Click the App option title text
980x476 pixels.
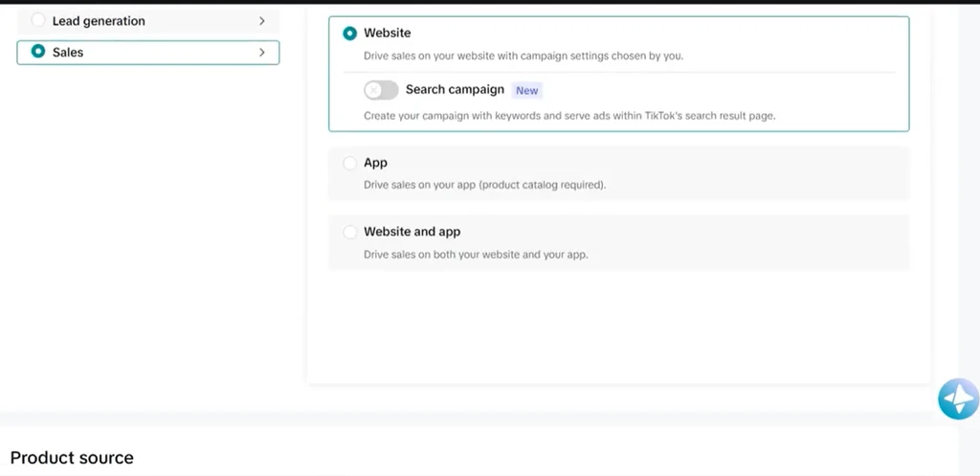[x=375, y=163]
